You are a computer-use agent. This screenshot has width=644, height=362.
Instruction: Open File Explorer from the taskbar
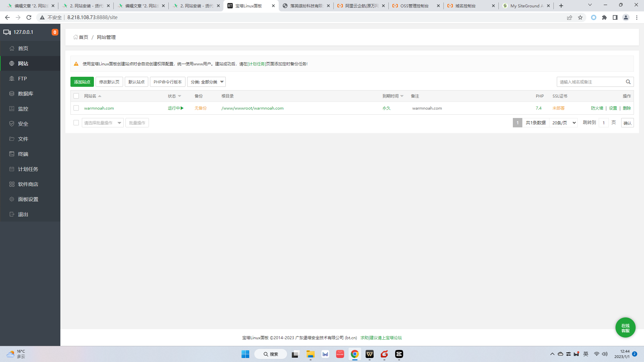coord(310,354)
